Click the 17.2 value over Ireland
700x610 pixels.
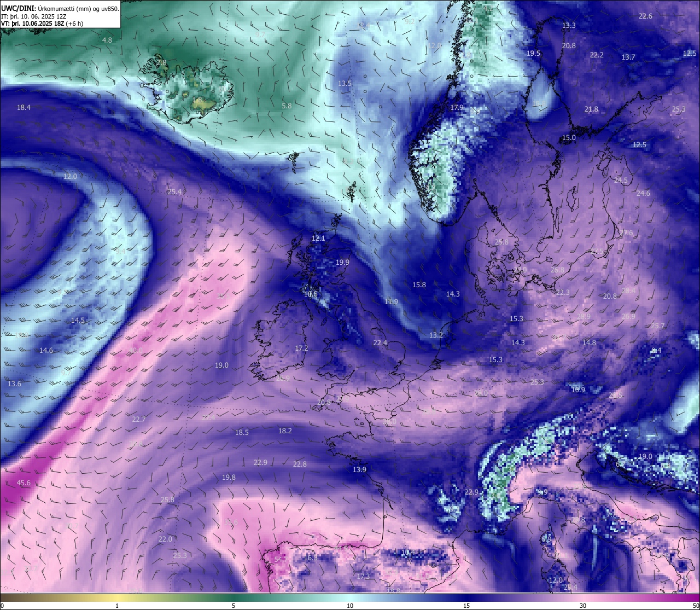point(301,348)
